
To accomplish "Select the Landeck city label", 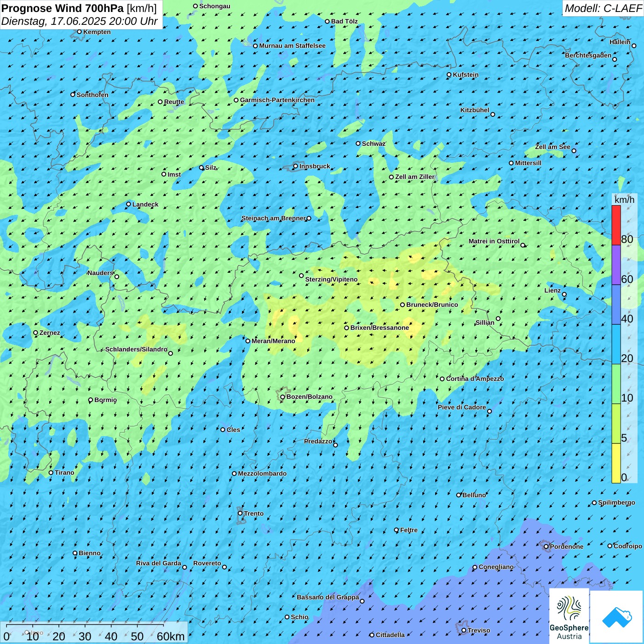I will click(x=145, y=204).
